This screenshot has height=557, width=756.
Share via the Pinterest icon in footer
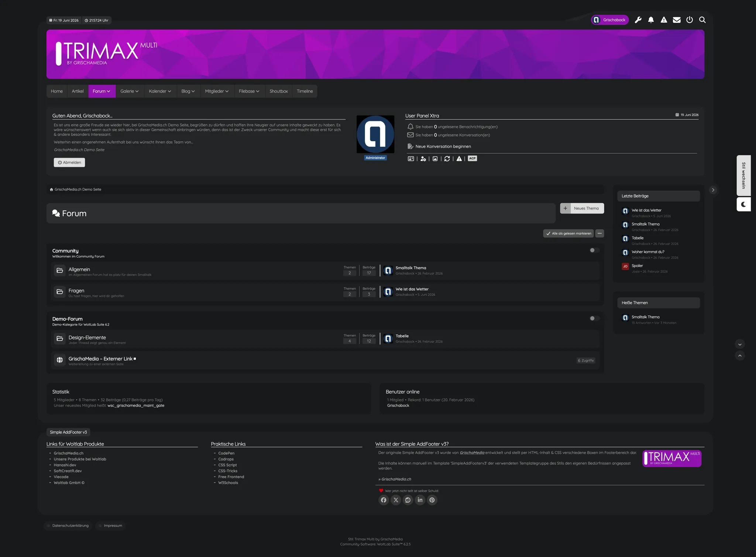pos(432,500)
